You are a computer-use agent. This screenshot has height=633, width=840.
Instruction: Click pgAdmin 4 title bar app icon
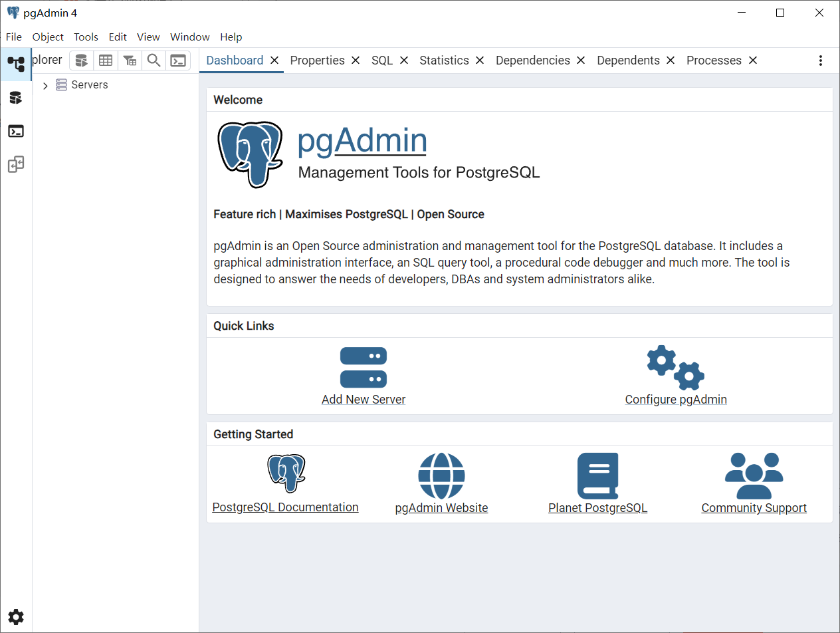tap(13, 13)
